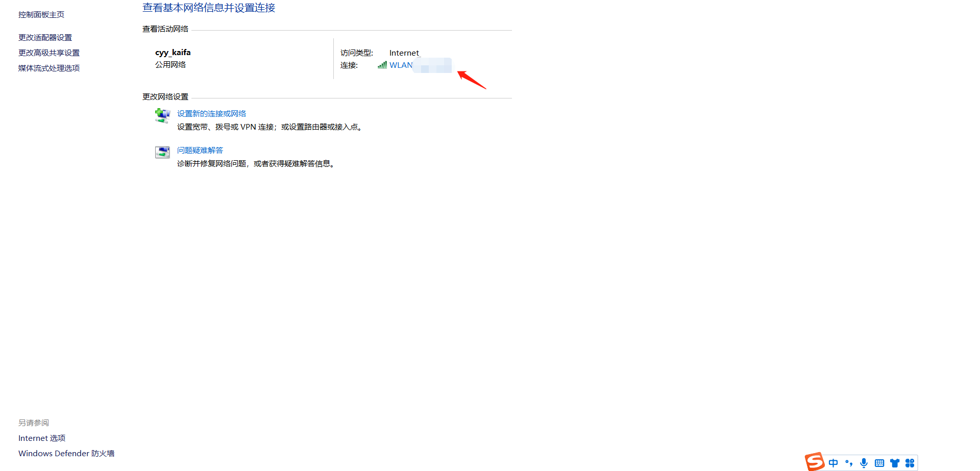Launch the 问题疑难解答 link
Screen dimensions: 980x471
tap(200, 151)
